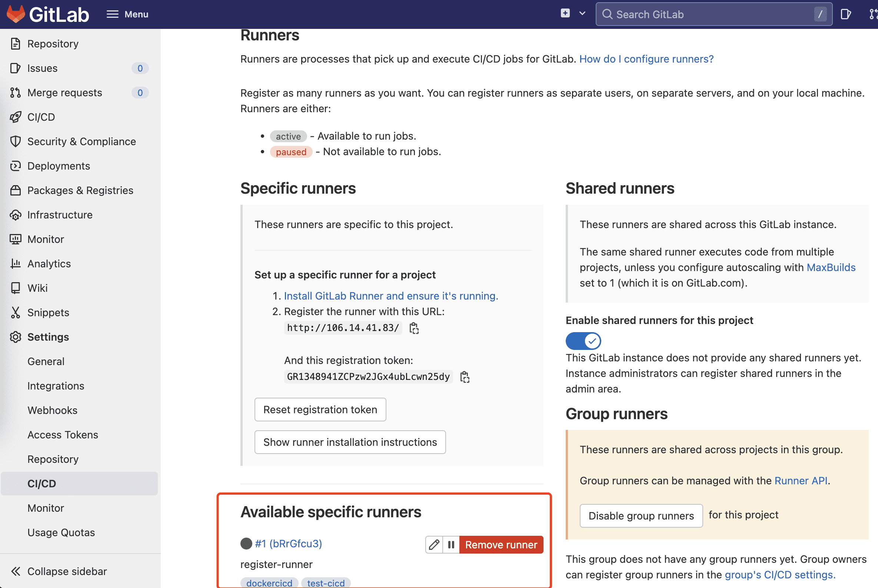Viewport: 878px width, 588px height.
Task: Open the Issues icon in top bar
Action: [846, 14]
